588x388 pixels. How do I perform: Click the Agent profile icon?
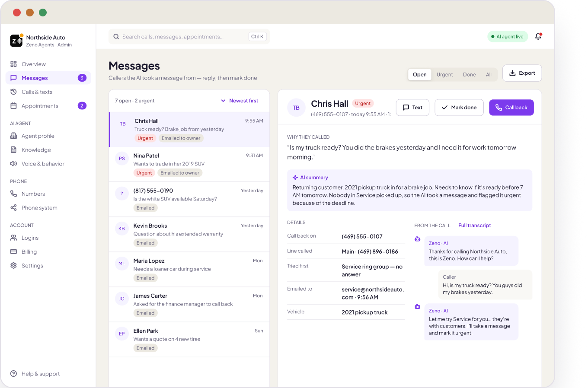pos(13,136)
